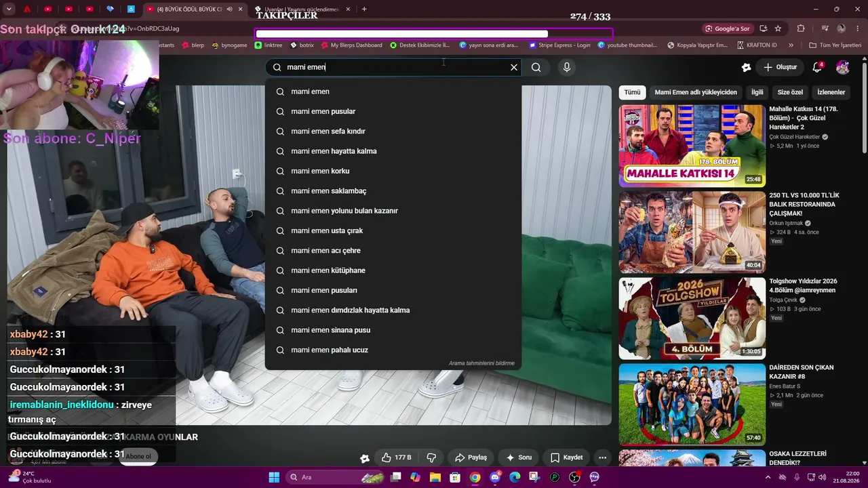
Task: Select the İlgili filter chip
Action: pyautogui.click(x=757, y=92)
